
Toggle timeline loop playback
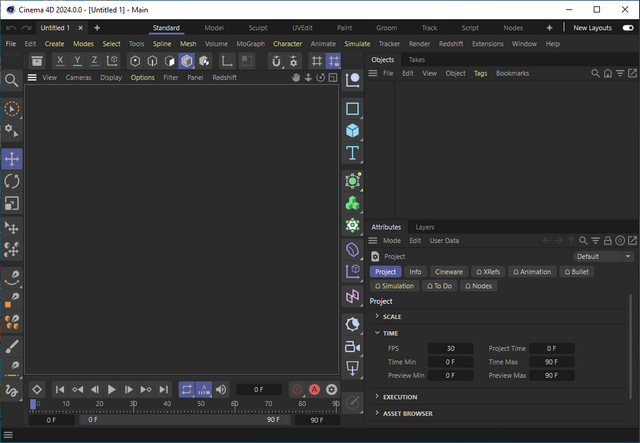coord(187,390)
